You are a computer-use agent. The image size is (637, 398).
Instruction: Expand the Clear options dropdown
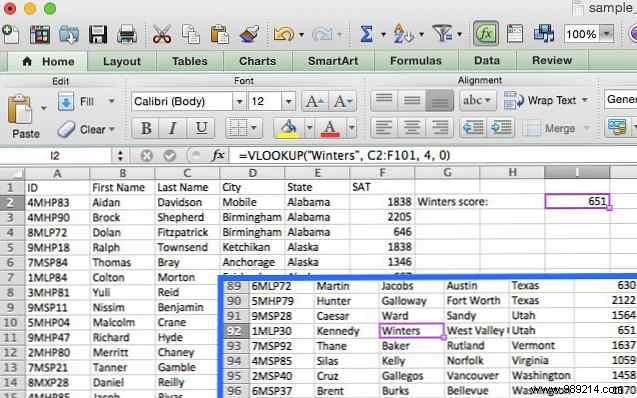112,130
